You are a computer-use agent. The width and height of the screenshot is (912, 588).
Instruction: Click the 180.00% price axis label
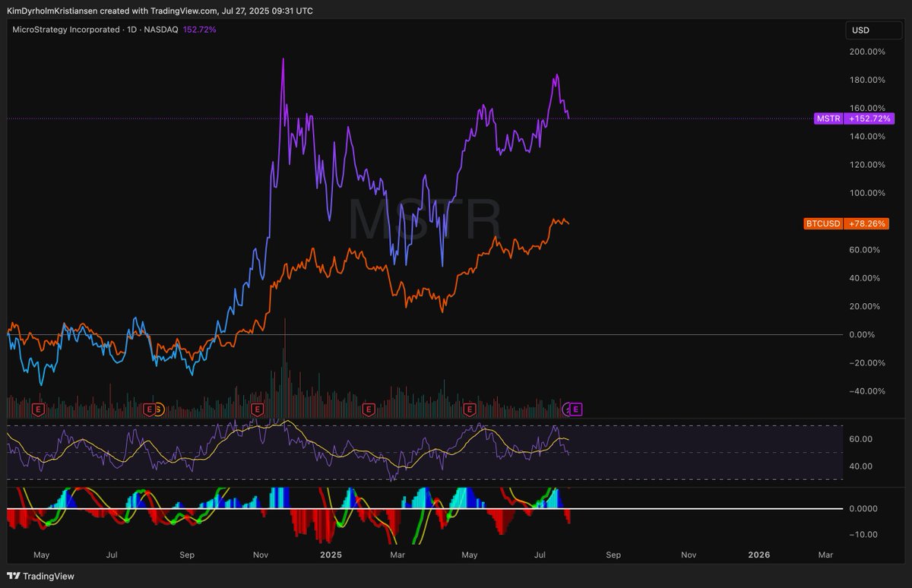pyautogui.click(x=866, y=80)
